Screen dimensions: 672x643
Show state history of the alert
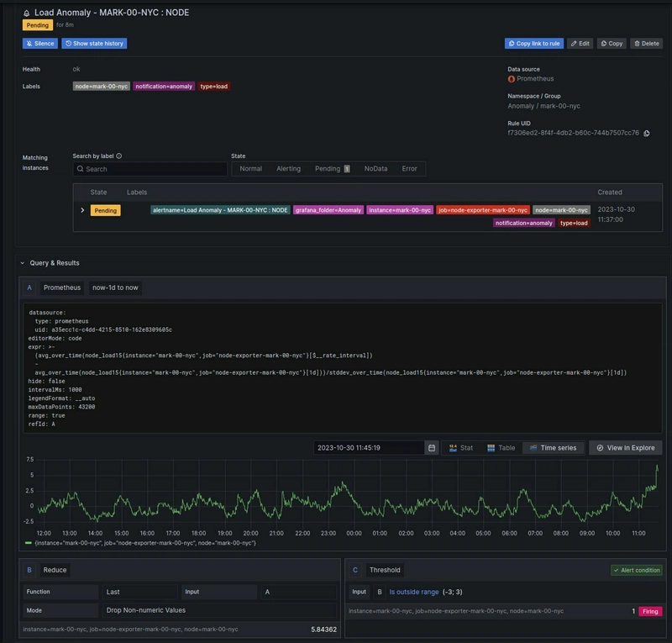[94, 43]
